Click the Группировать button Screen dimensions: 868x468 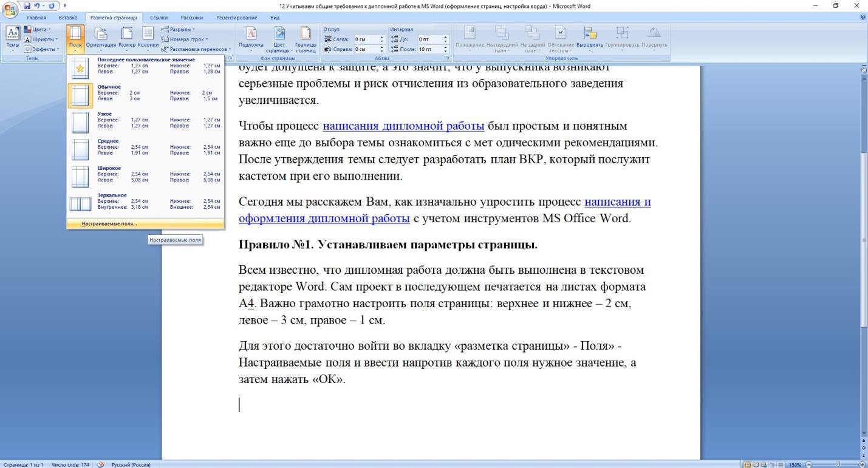tap(623, 39)
